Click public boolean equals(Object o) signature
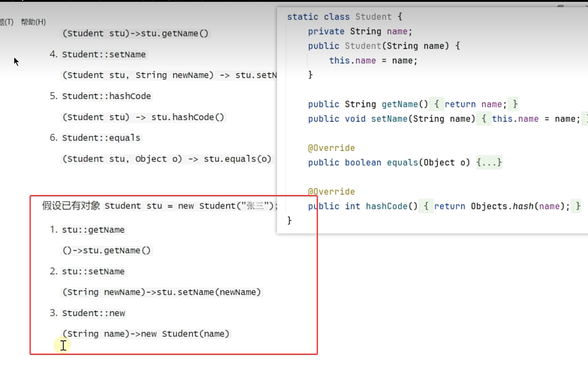The width and height of the screenshot is (588, 376). 389,163
